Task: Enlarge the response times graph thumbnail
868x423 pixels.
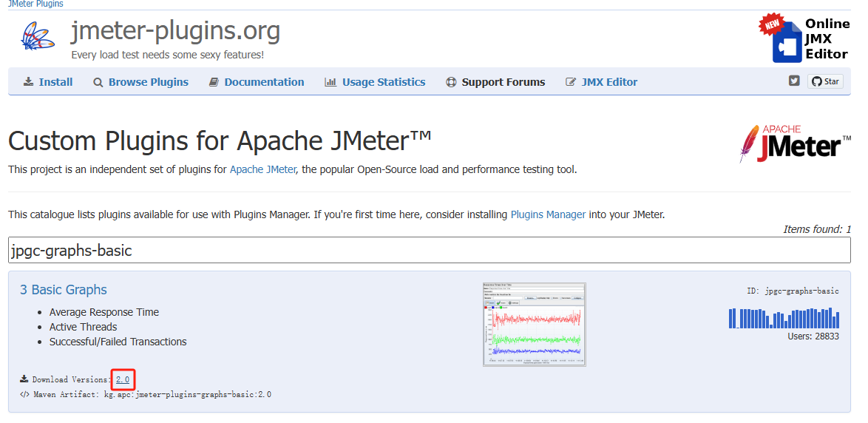Action: coord(535,325)
